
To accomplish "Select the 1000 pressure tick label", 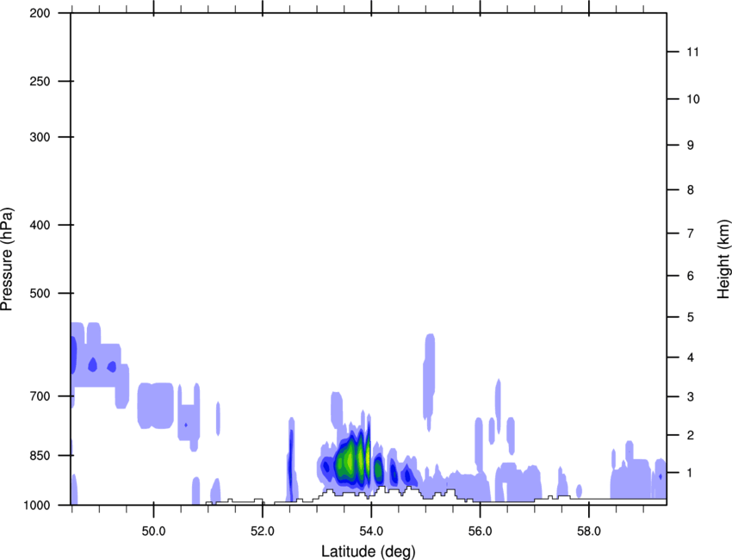I will click(37, 506).
